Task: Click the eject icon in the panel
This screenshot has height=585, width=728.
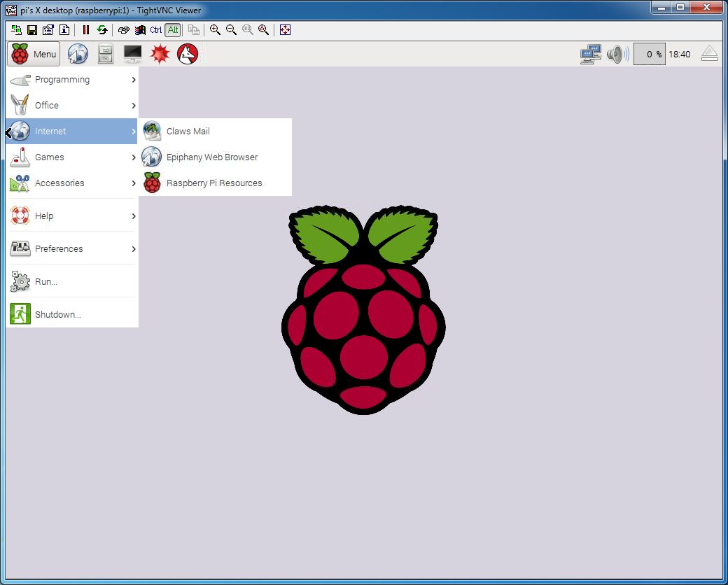Action: (x=710, y=54)
